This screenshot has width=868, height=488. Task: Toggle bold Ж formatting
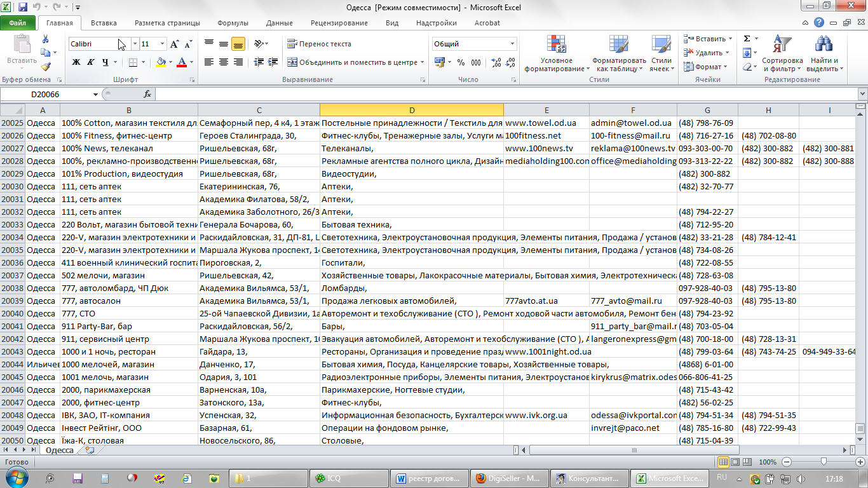(76, 62)
